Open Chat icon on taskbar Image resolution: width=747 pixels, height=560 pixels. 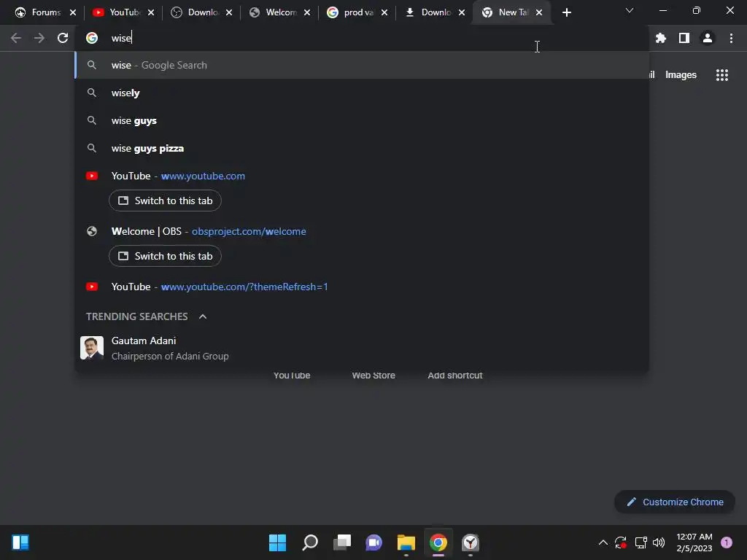pyautogui.click(x=374, y=542)
